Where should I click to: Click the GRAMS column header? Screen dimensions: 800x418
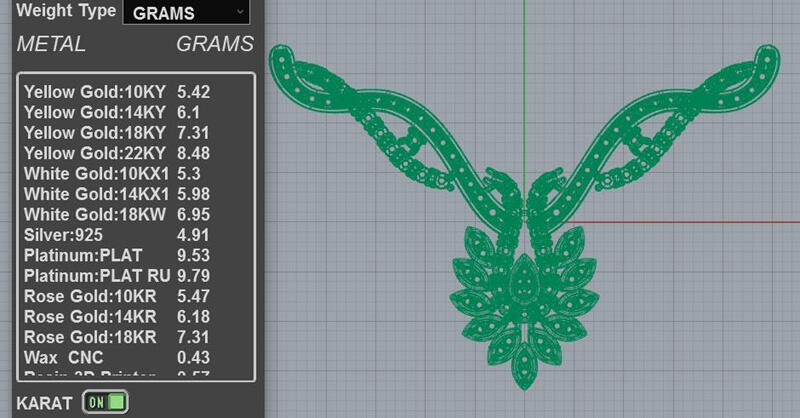tap(215, 44)
